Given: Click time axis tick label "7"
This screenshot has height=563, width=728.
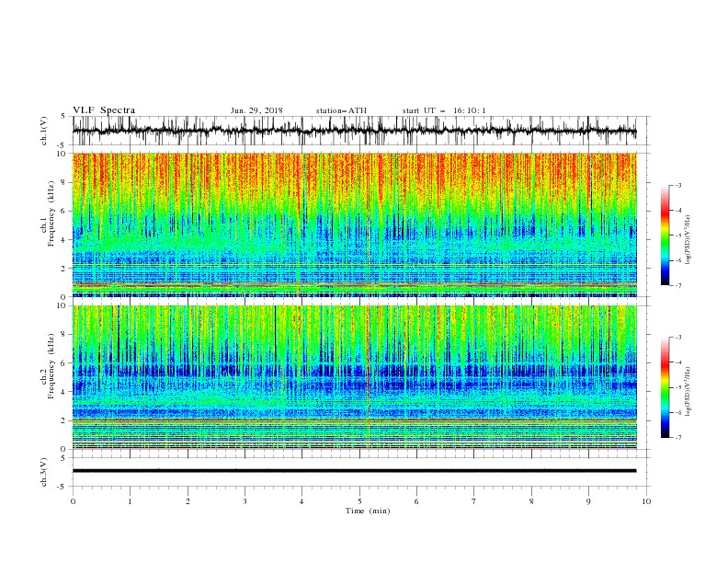Looking at the screenshot, I should 474,501.
